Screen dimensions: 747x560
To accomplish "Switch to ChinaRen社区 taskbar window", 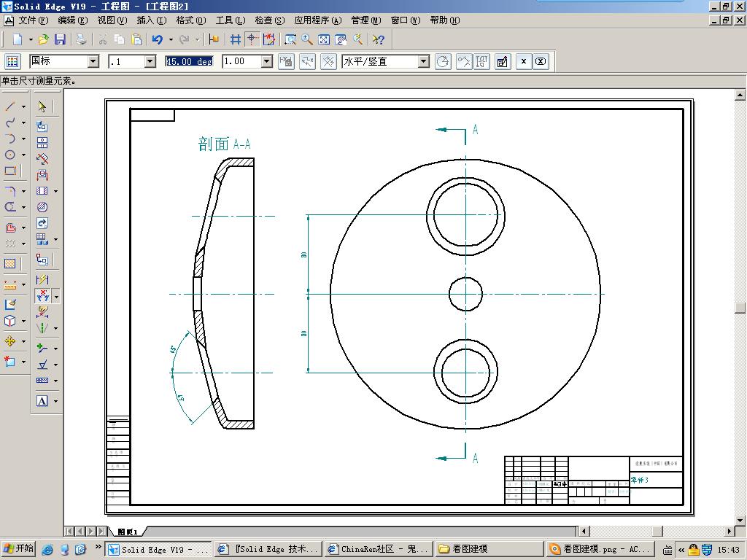I will click(379, 549).
